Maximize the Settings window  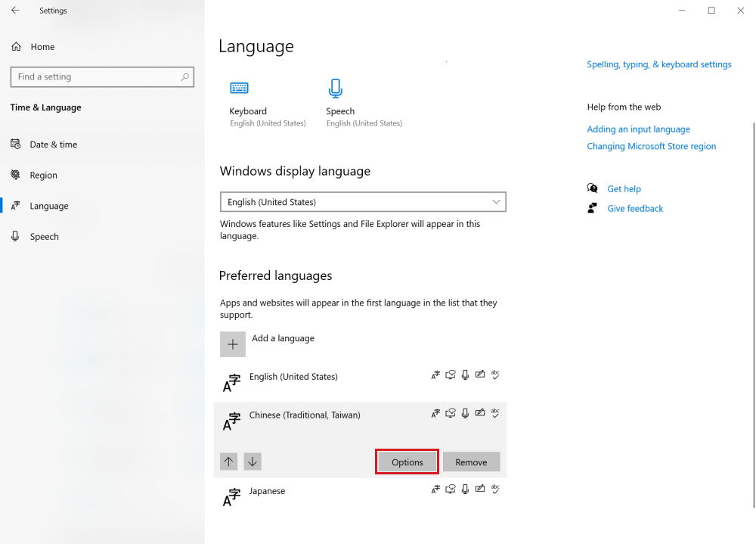click(x=711, y=10)
